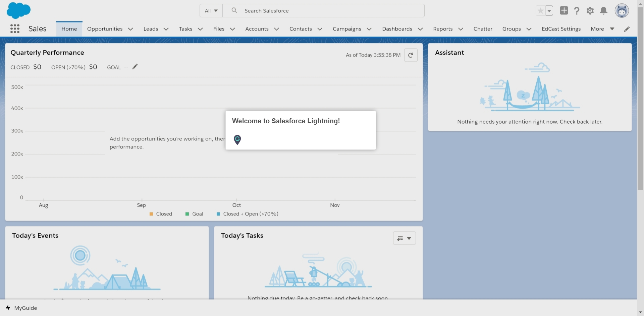Open the favorites list dropdown arrow
The height and width of the screenshot is (316, 644).
pos(549,11)
